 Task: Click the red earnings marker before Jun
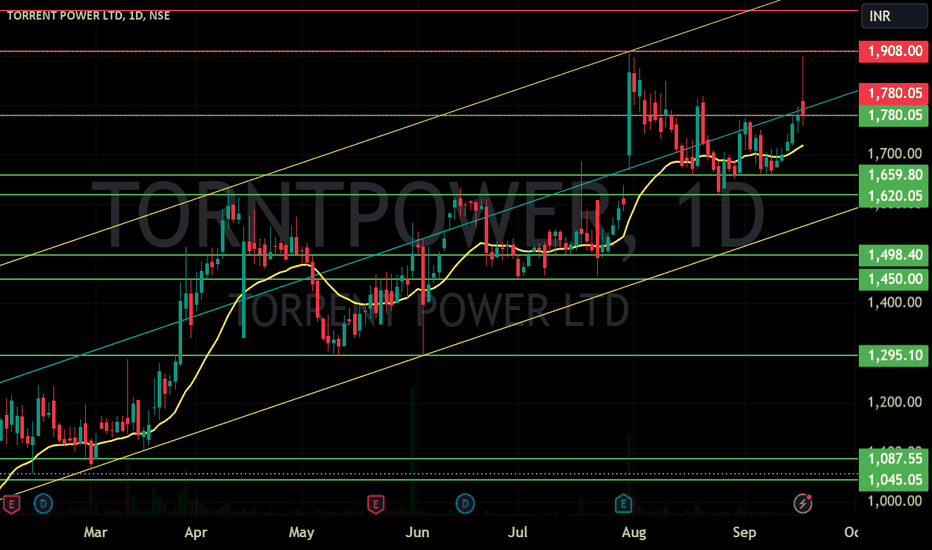pyautogui.click(x=375, y=504)
